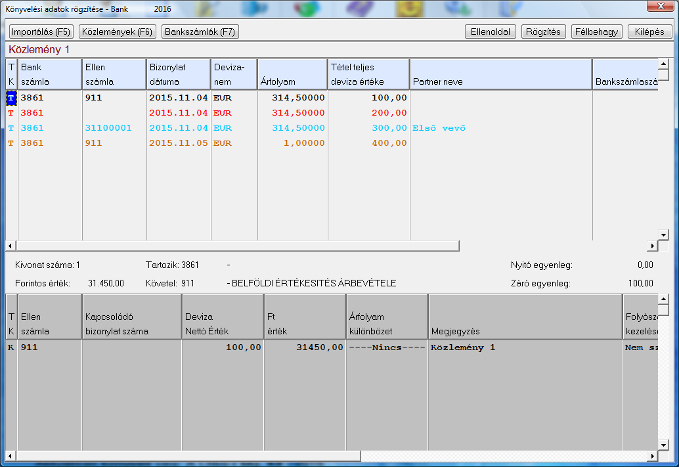Open Bankszámlák (F7) list
Screen dimensions: 679x467
coord(200,32)
